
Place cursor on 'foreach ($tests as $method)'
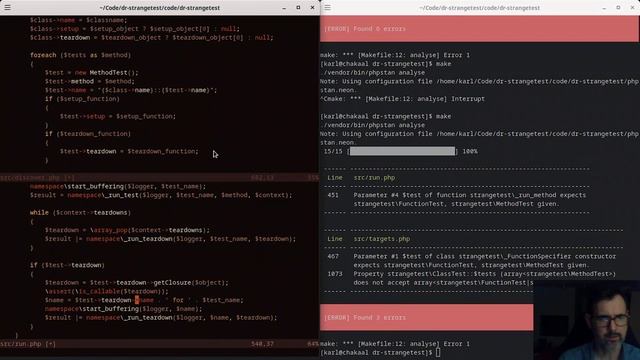click(x=80, y=55)
